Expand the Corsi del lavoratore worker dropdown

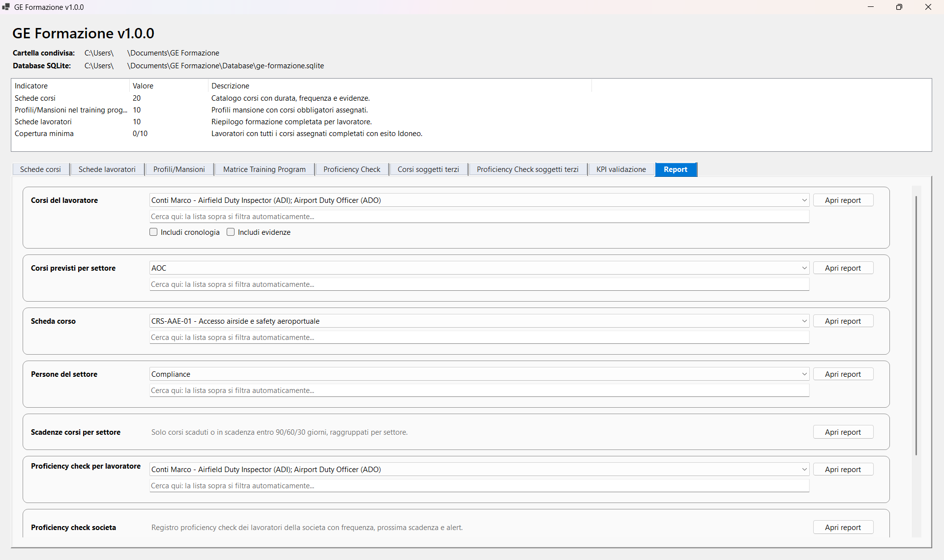click(804, 200)
